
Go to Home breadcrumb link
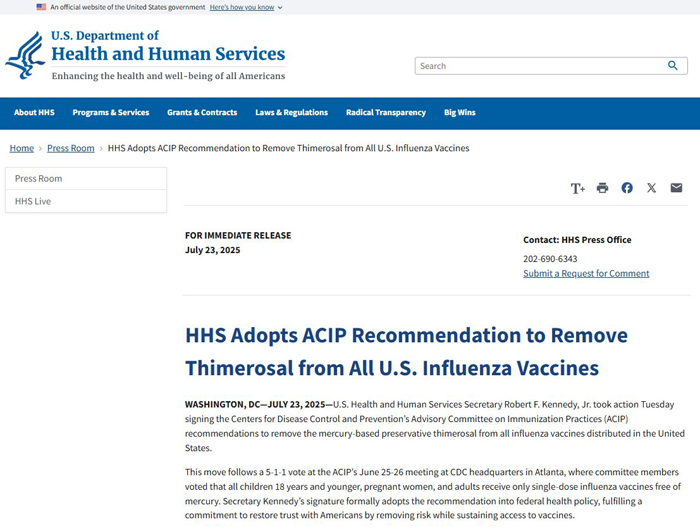tap(22, 148)
